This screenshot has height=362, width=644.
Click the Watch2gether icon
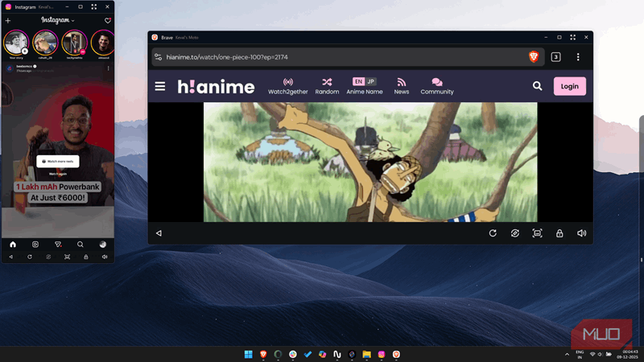(288, 82)
